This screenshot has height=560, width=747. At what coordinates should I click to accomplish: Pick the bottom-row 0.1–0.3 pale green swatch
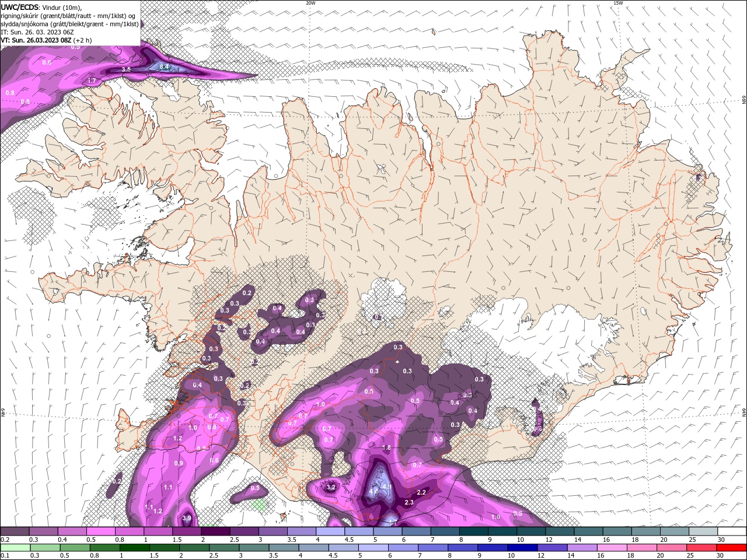[15, 548]
